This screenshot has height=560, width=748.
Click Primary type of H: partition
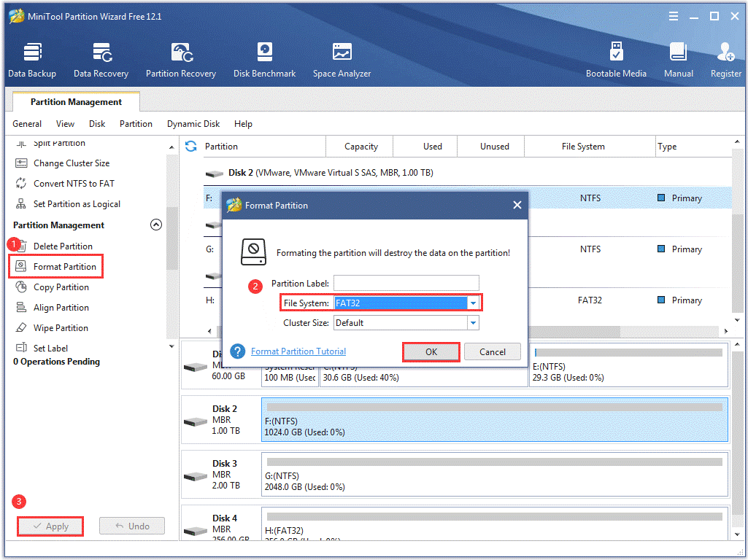[x=687, y=300]
